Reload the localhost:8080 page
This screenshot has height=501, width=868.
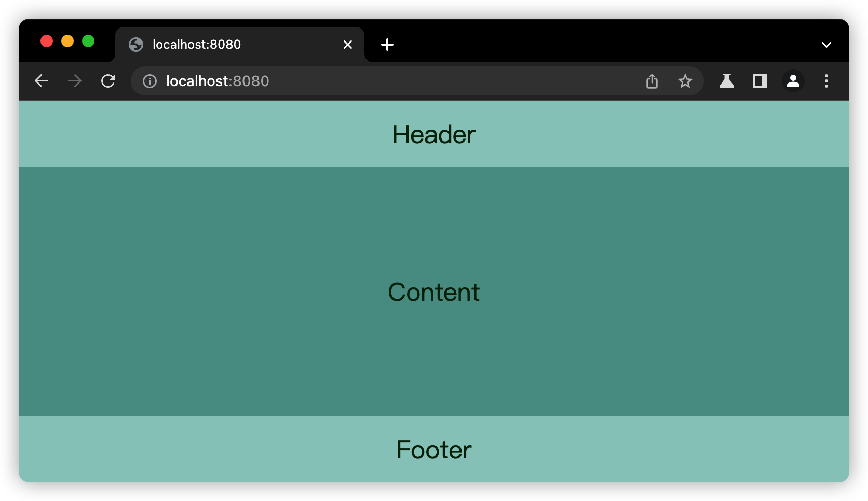tap(108, 81)
